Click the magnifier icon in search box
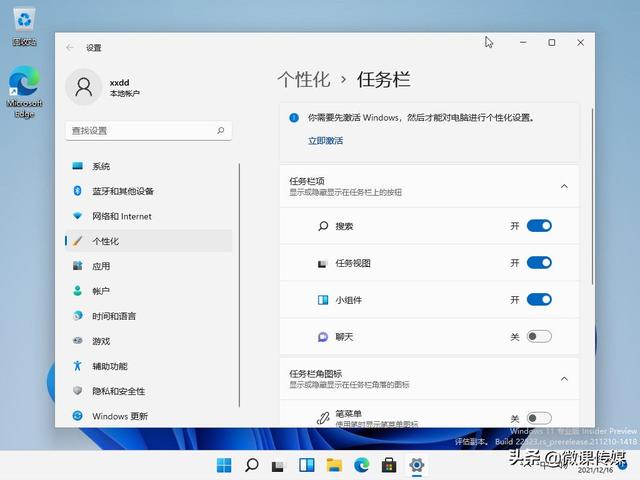The height and width of the screenshot is (480, 640). click(221, 131)
